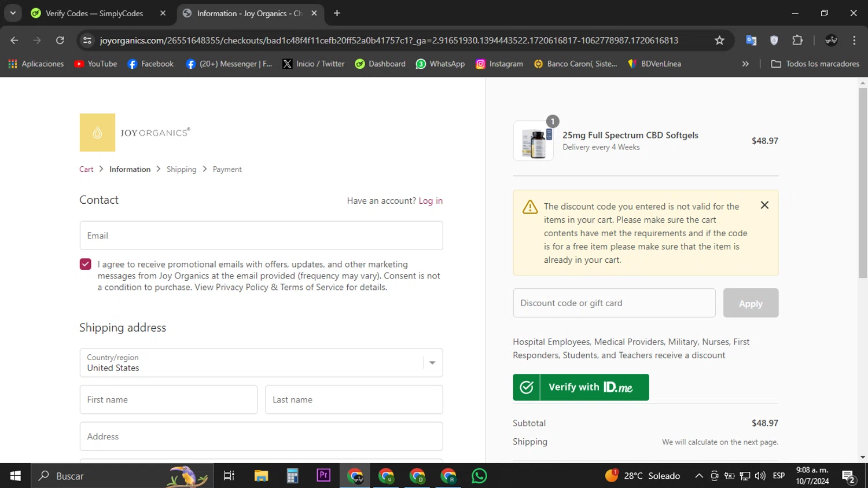Image resolution: width=868 pixels, height=488 pixels.
Task: Open the YouTube bookmark
Action: pyautogui.click(x=95, y=64)
